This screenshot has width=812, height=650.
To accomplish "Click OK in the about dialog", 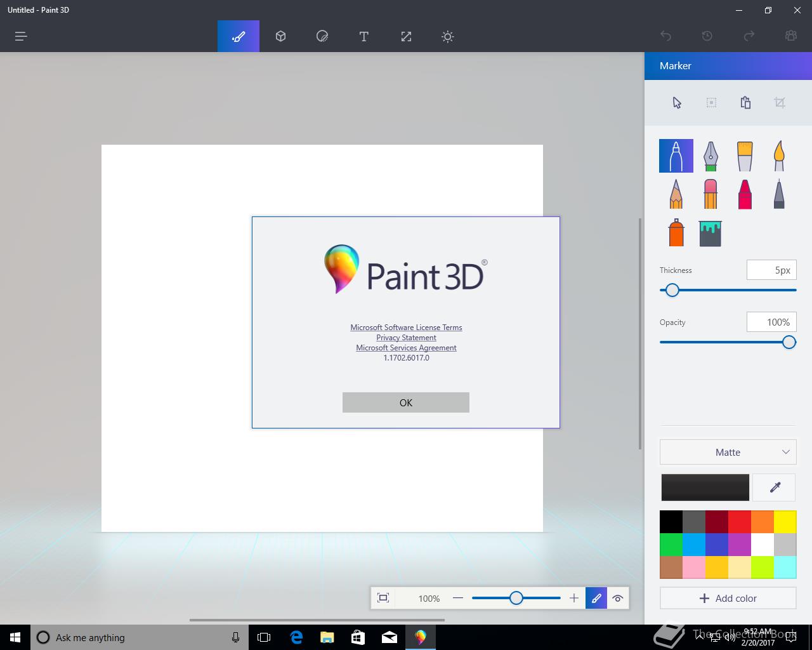I will (406, 402).
